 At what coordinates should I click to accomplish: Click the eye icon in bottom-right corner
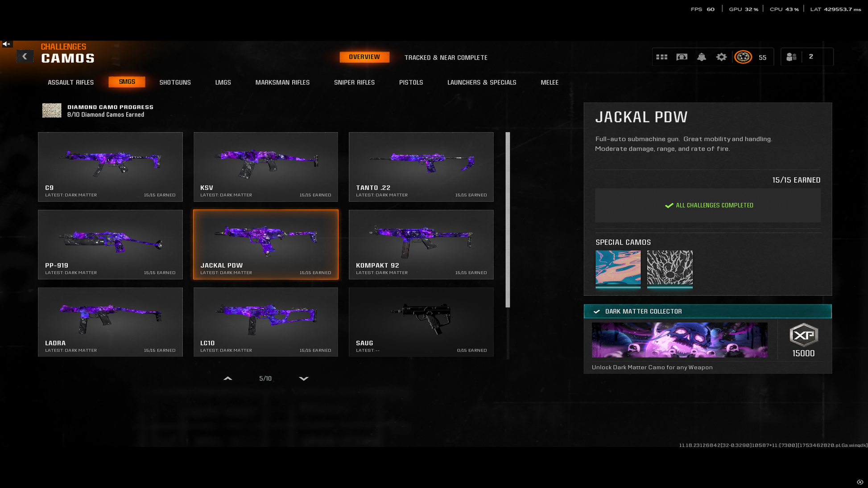click(860, 482)
